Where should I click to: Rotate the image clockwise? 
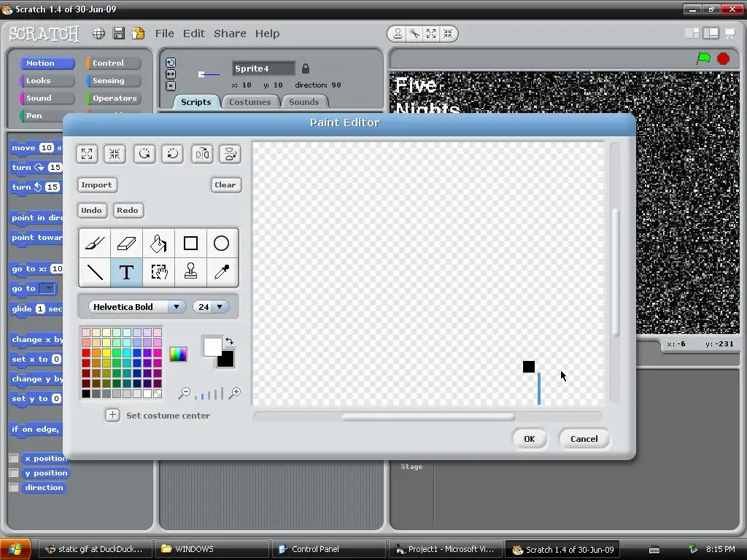pyautogui.click(x=172, y=154)
